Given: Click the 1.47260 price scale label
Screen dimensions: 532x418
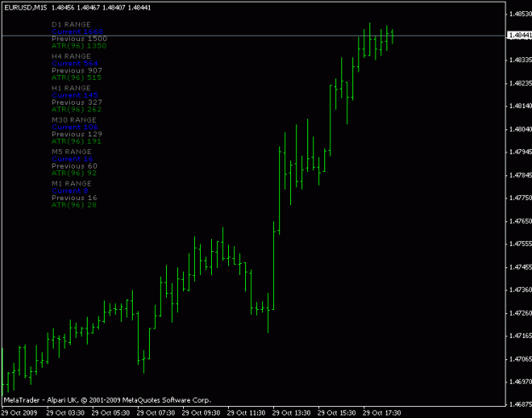Looking at the screenshot, I should click(x=520, y=313).
